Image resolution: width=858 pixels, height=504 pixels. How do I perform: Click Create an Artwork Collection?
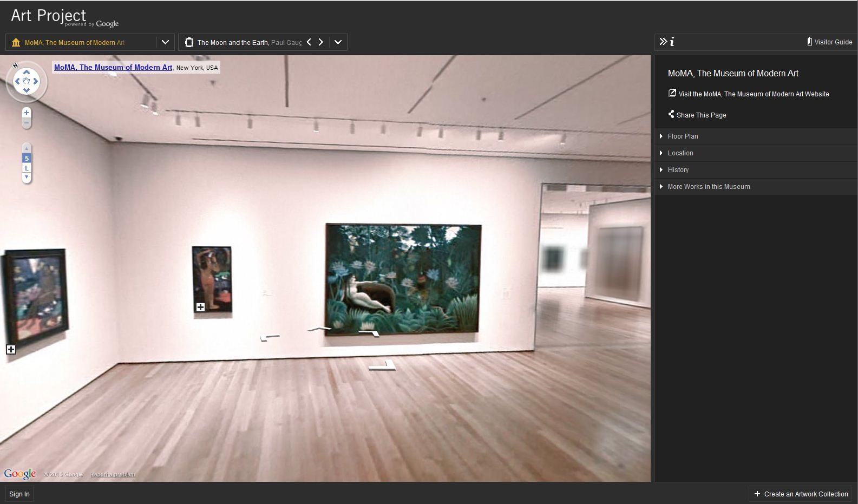coord(801,494)
